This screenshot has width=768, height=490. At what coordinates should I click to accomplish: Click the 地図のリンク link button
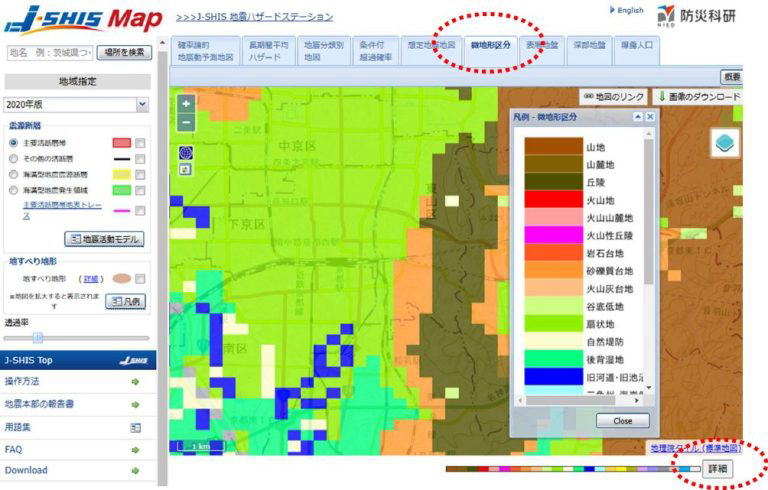[x=614, y=97]
